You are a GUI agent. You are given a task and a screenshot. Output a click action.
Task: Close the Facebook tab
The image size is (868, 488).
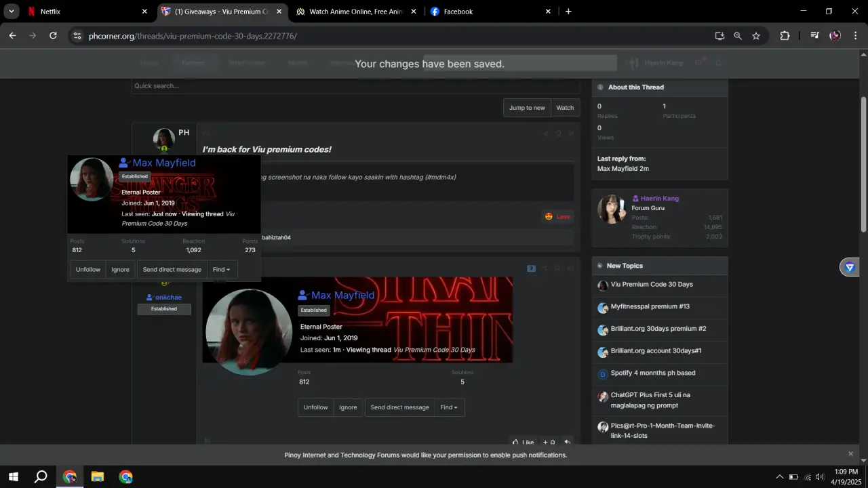tap(549, 12)
